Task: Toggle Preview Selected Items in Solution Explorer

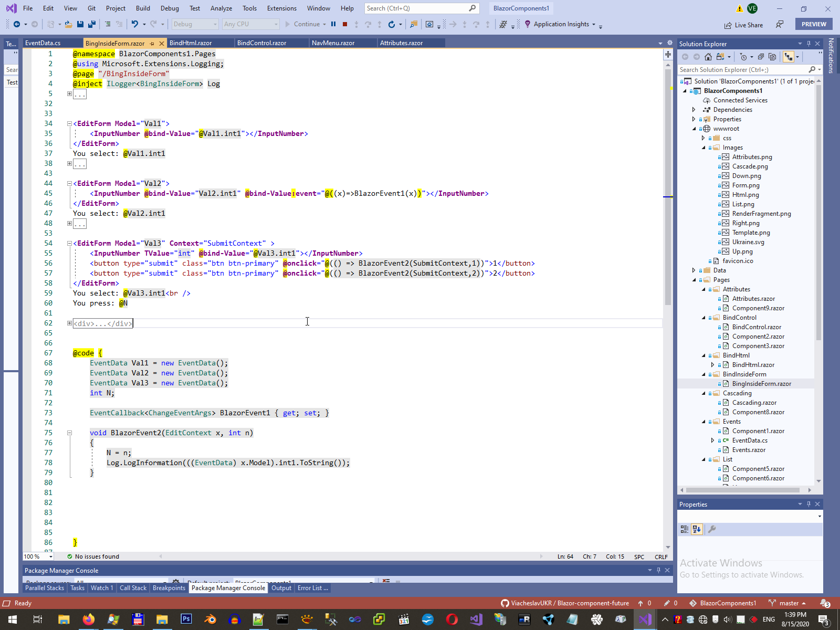Action: coord(788,57)
